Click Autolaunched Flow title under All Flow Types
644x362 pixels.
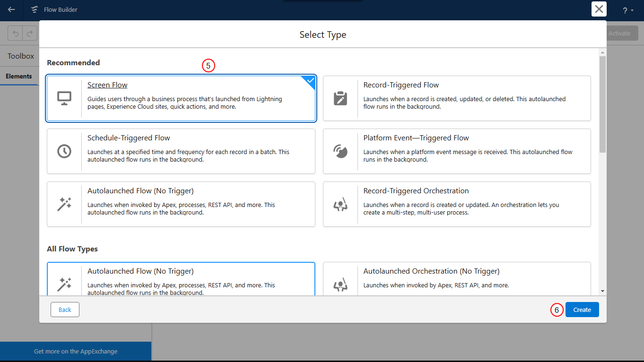(x=140, y=271)
